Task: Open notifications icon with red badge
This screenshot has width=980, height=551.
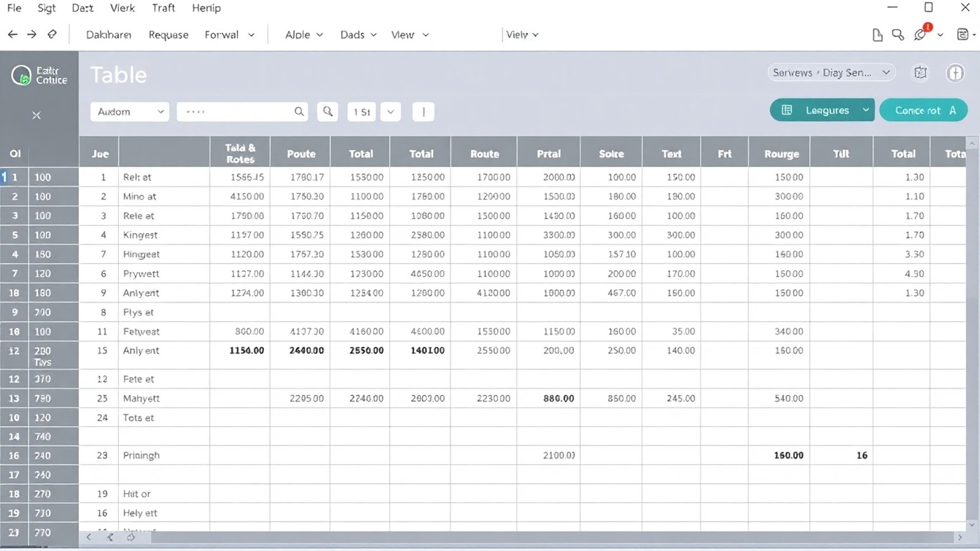Action: (922, 33)
